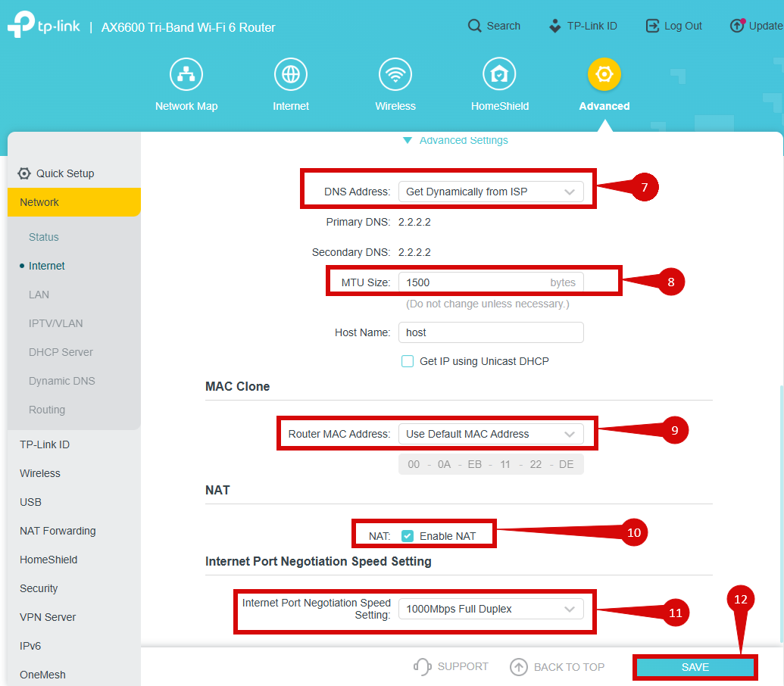Click the BACK TO TOP link
Viewport: 784px width, 686px height.
pos(558,667)
